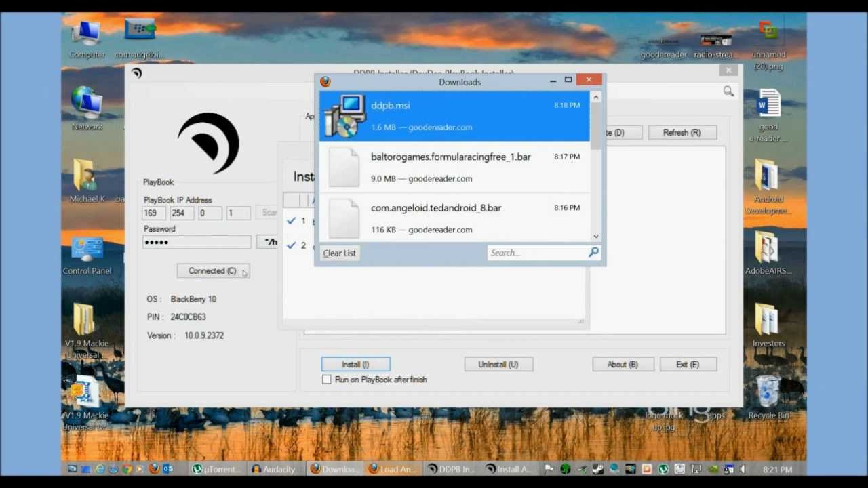Image resolution: width=868 pixels, height=488 pixels.
Task: Select the baltorogames.formularacingfree_1.bar download entry
Action: [454, 167]
